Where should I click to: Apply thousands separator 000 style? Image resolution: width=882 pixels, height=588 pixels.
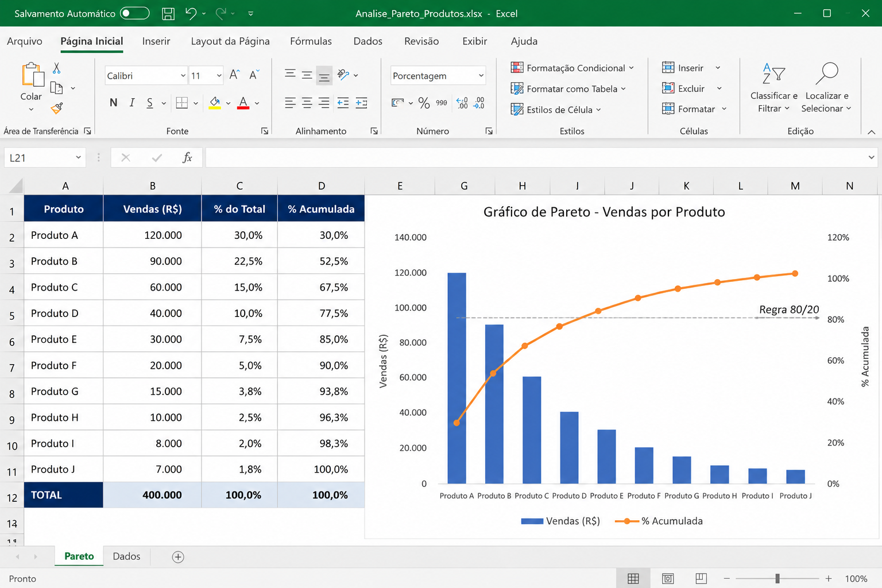coord(442,103)
